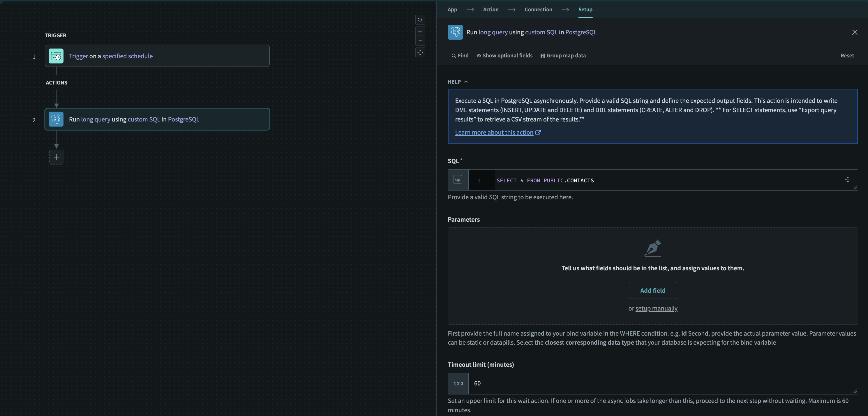
Task: Click the fit-to-screen canvas icon
Action: coord(420,53)
